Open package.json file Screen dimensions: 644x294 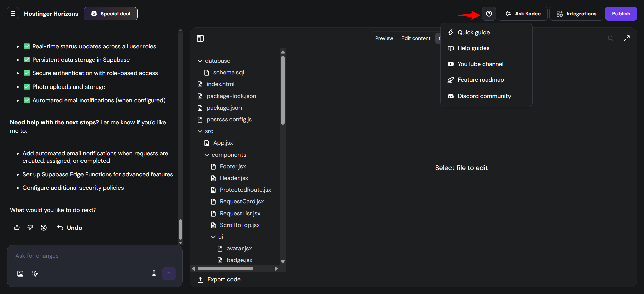pyautogui.click(x=224, y=108)
